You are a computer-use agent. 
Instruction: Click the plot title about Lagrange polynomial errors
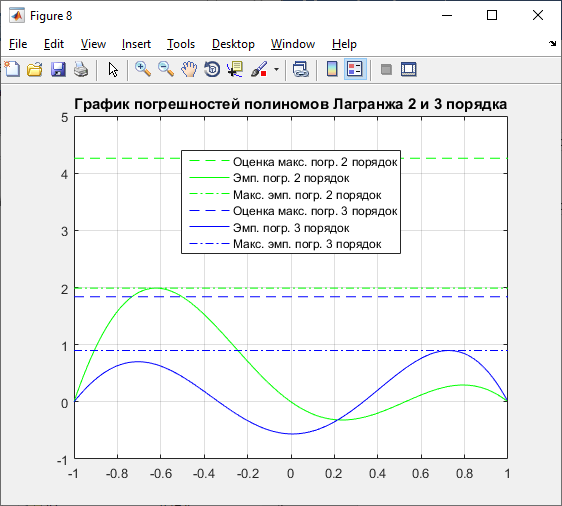(290, 104)
